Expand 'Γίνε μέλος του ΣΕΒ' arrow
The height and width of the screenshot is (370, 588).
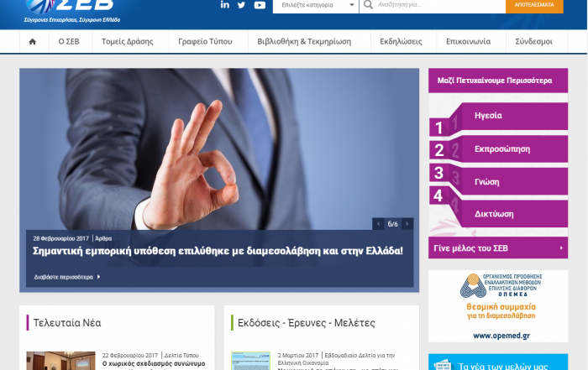point(561,248)
